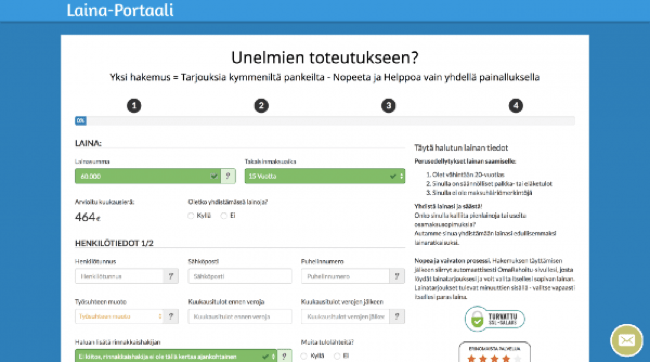Show help for Puhelinnumero field
This screenshot has height=362, width=650.
coord(397,276)
